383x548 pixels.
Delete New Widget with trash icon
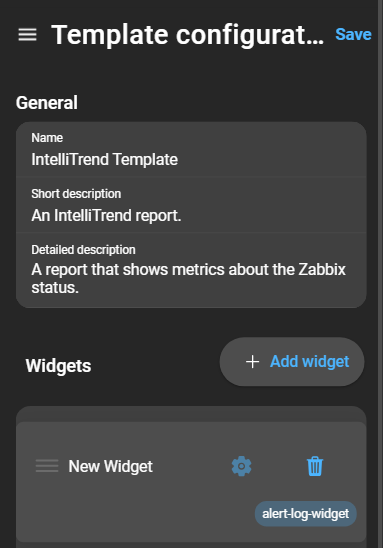tap(315, 466)
